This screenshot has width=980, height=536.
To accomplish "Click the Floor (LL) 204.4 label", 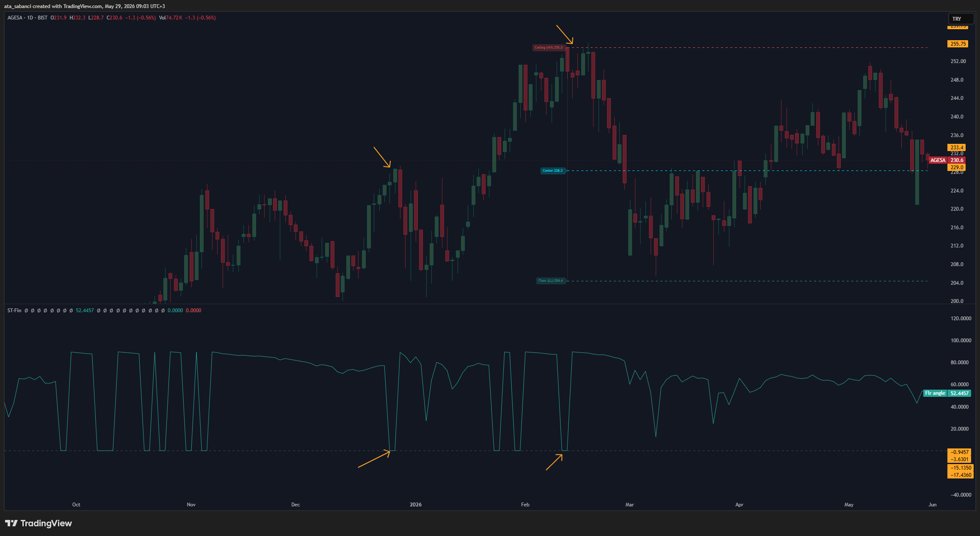I will tap(551, 280).
